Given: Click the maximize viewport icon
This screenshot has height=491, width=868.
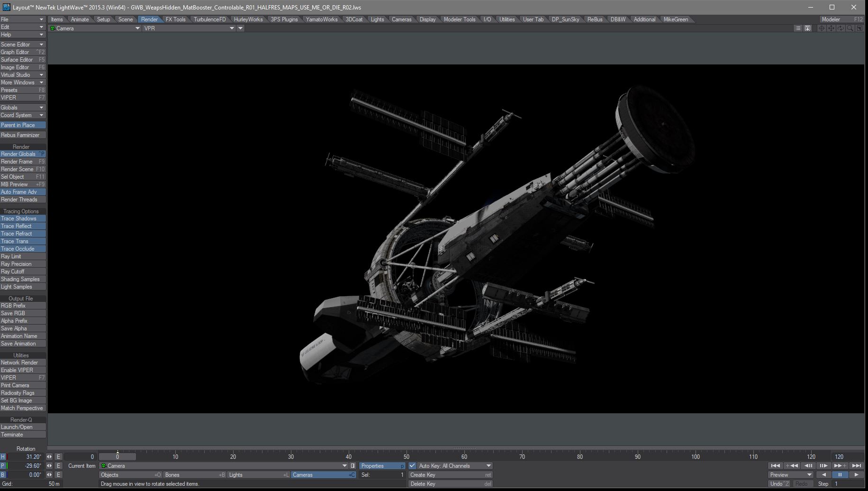Looking at the screenshot, I should click(x=859, y=28).
